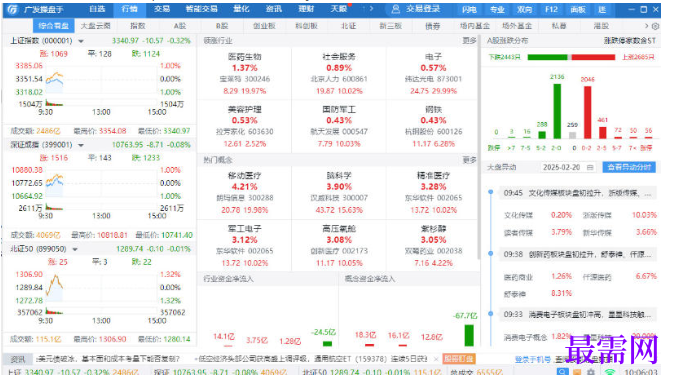Image resolution: width=677 pixels, height=381 pixels.
Task: Open the 社会服务 0.89% sector card
Action: tap(339, 74)
